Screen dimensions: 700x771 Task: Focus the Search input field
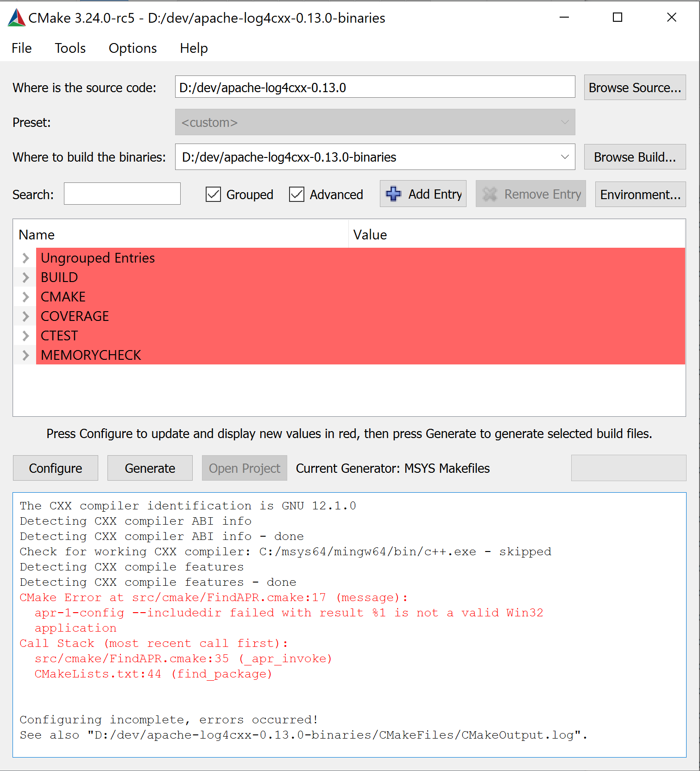point(122,194)
